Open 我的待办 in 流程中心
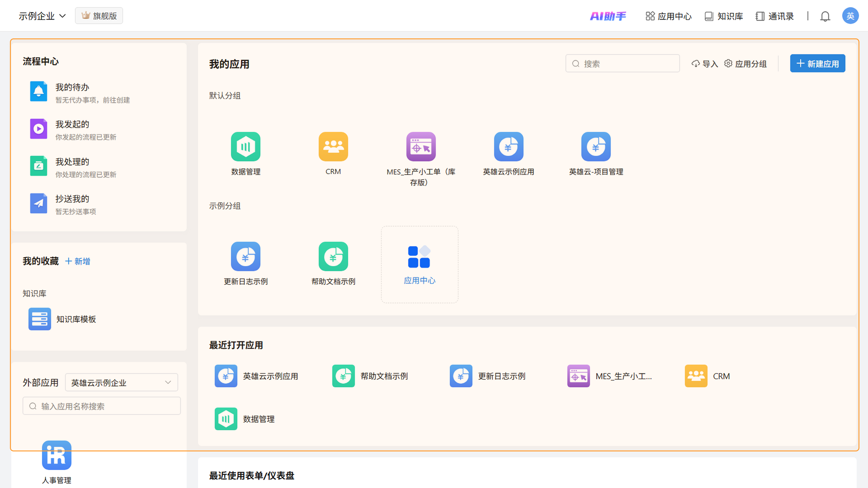The width and height of the screenshot is (868, 488). click(72, 88)
